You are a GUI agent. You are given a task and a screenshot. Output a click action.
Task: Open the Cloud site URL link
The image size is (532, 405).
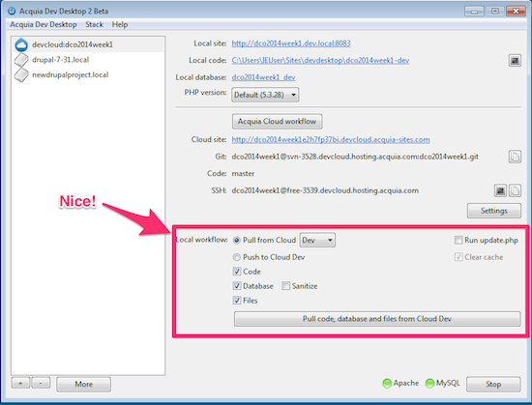331,139
